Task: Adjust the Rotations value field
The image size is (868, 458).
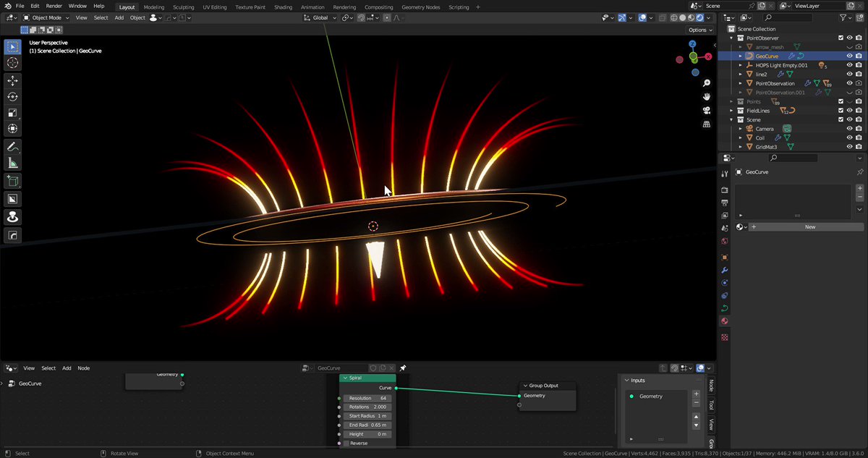Action: (367, 407)
